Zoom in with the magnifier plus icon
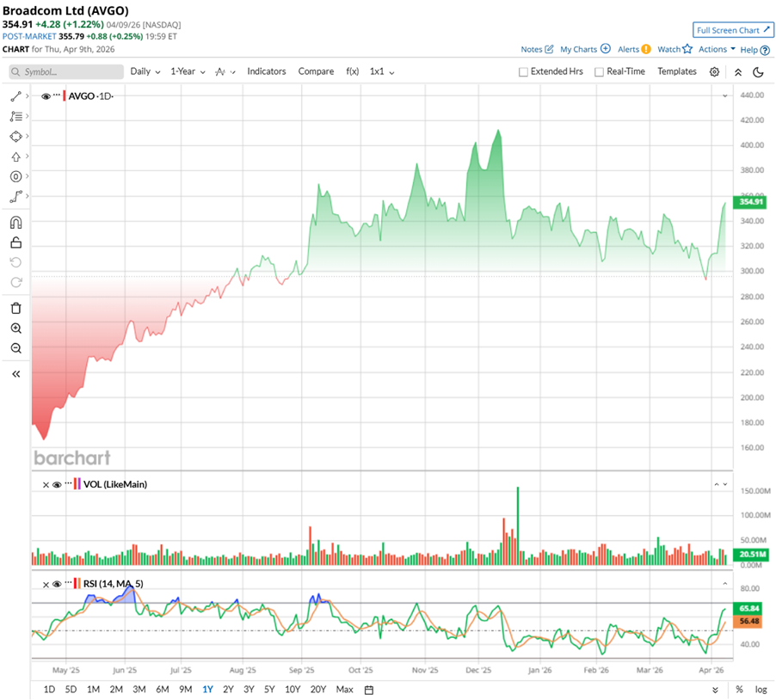 15,329
